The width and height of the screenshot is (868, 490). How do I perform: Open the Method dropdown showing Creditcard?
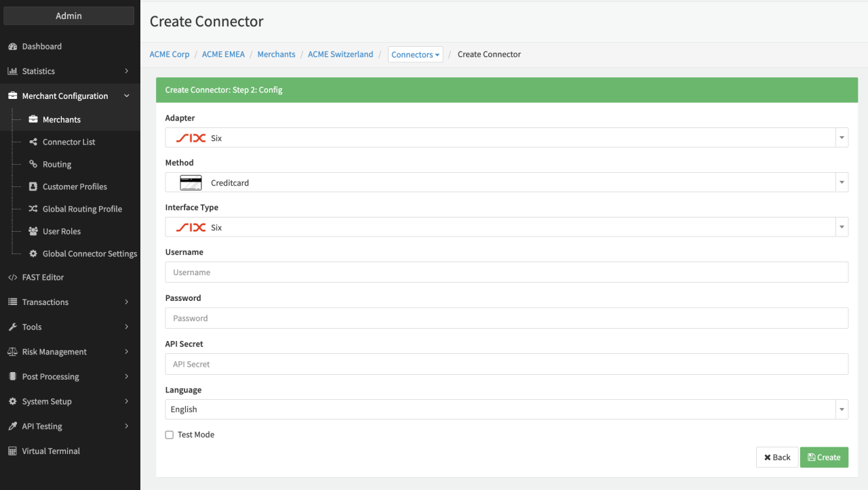[506, 183]
